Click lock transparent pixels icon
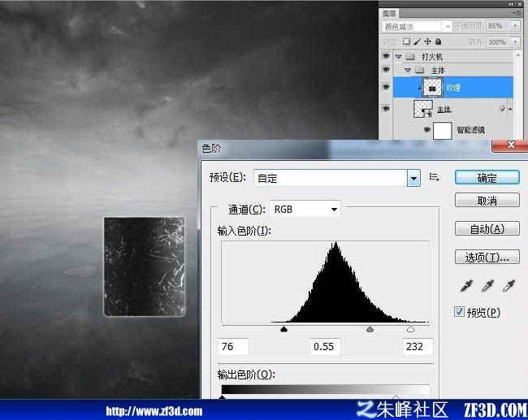The height and width of the screenshot is (420, 528). pos(407,41)
